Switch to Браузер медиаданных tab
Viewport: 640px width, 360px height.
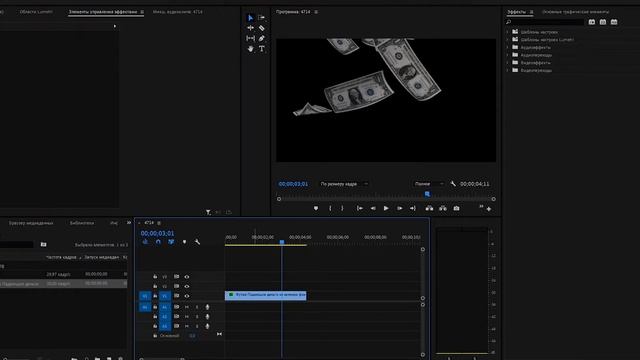31,223
